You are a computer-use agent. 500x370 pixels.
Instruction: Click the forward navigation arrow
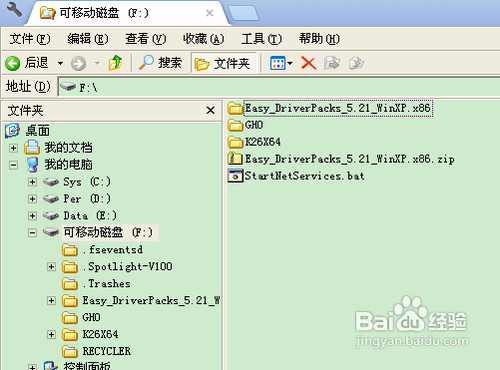click(78, 63)
